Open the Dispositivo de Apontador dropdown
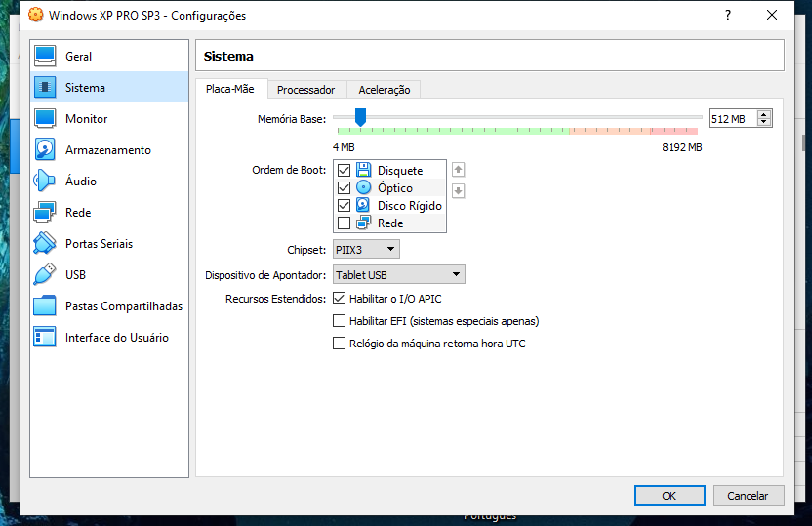The height and width of the screenshot is (526, 812). pos(399,274)
